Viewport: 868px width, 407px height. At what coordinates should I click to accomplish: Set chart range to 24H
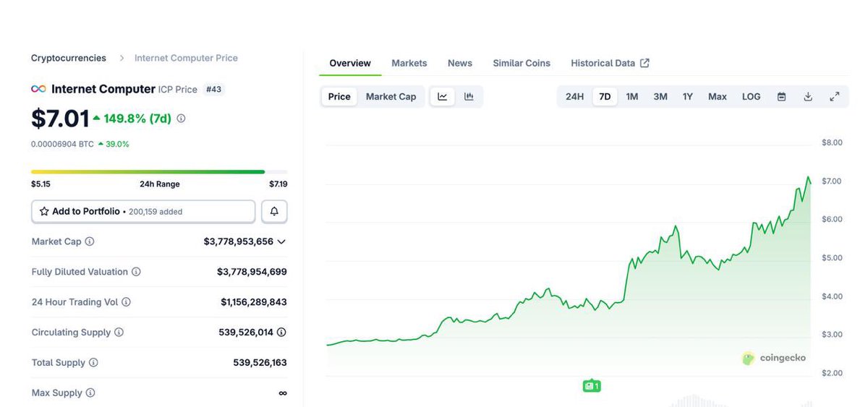[x=574, y=97]
